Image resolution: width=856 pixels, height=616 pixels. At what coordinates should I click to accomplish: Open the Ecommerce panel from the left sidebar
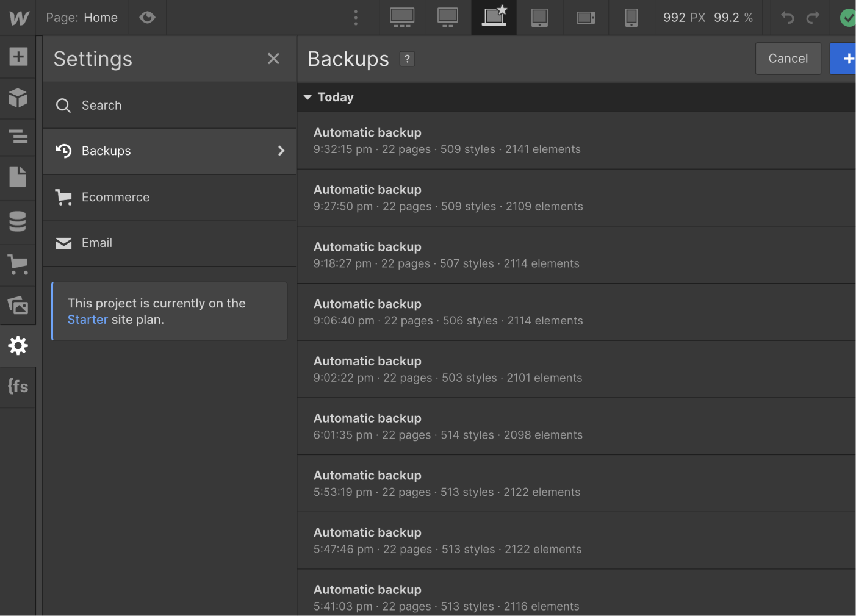click(18, 265)
